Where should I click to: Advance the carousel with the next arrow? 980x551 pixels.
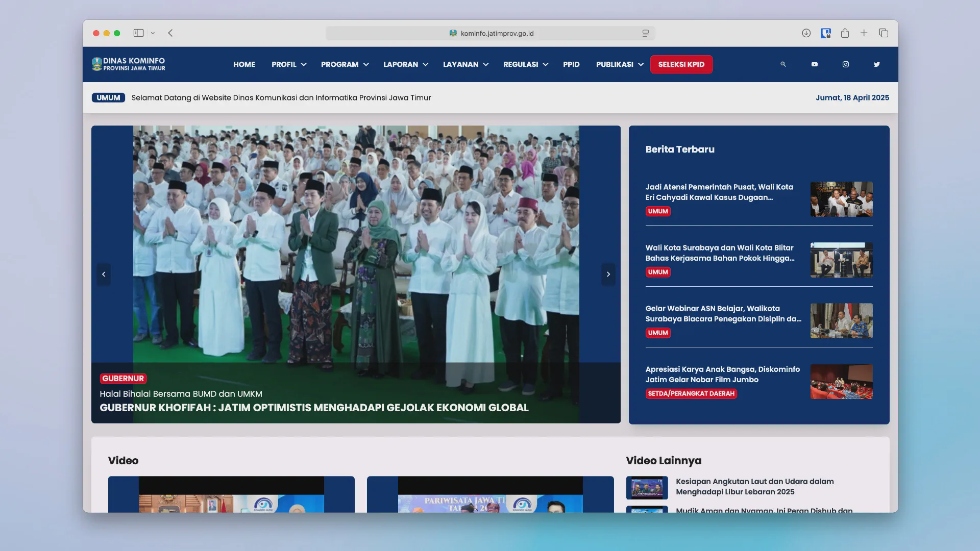tap(608, 274)
